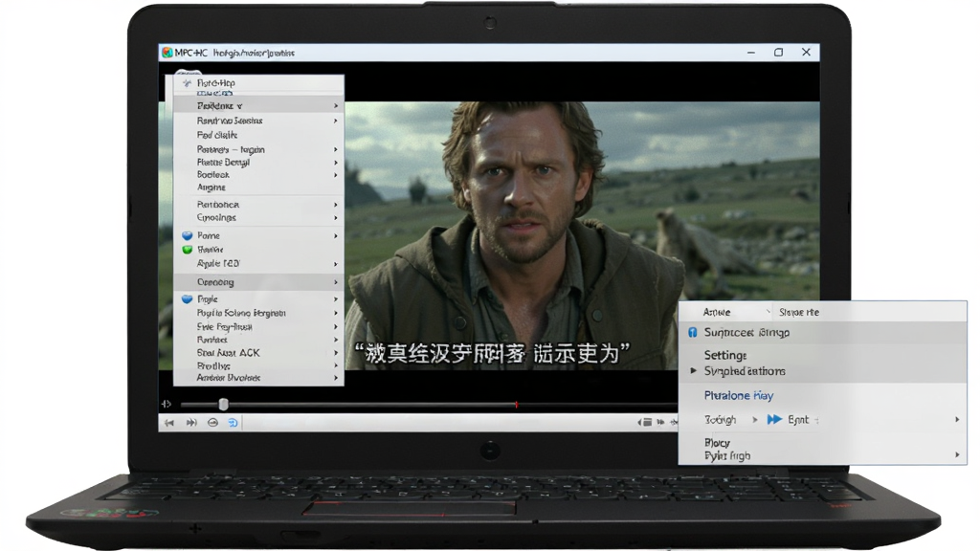Click the skip-forward button in the bottom-left controls
This screenshot has height=551, width=980.
191,423
